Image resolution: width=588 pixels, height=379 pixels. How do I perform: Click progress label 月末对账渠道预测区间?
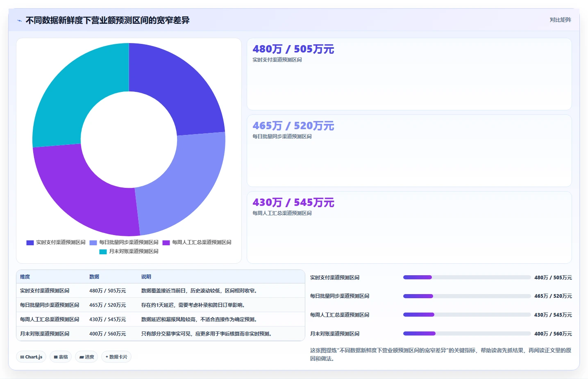coord(335,334)
